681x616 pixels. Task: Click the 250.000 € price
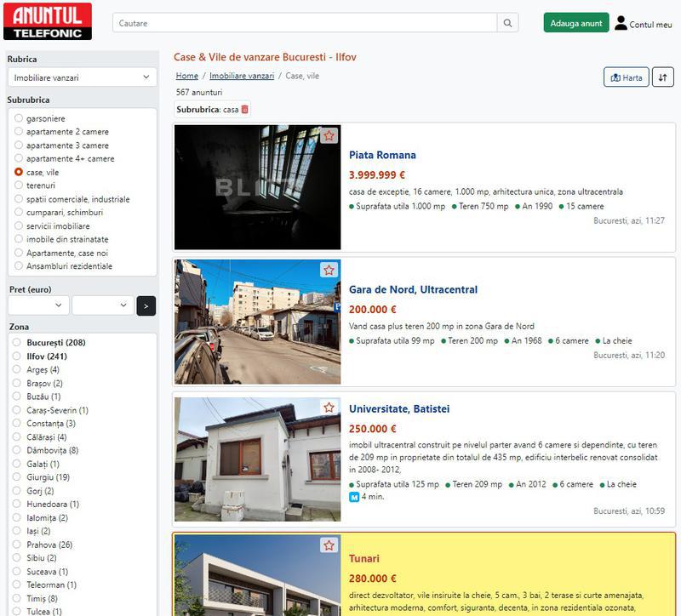coord(373,429)
